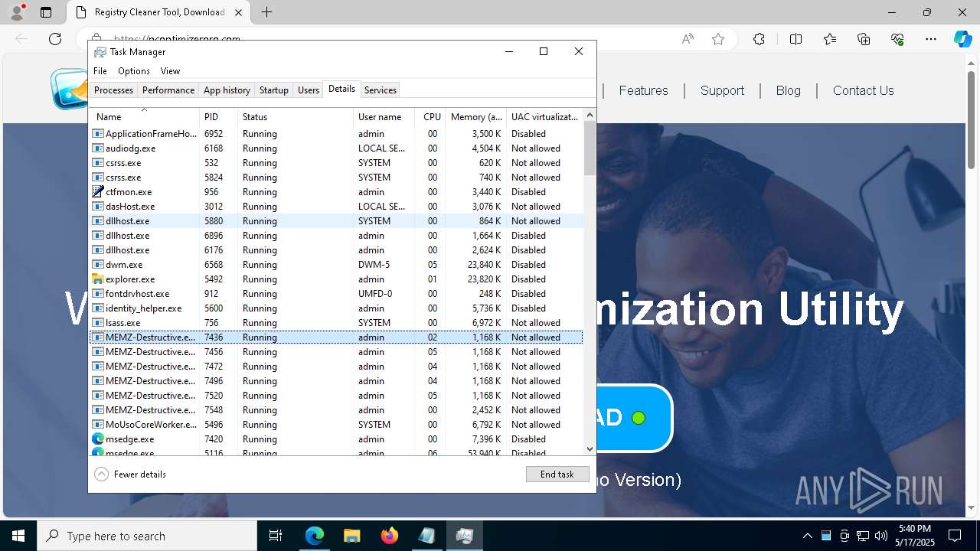The height and width of the screenshot is (551, 980).
Task: Show hidden system tray icons
Action: click(808, 536)
